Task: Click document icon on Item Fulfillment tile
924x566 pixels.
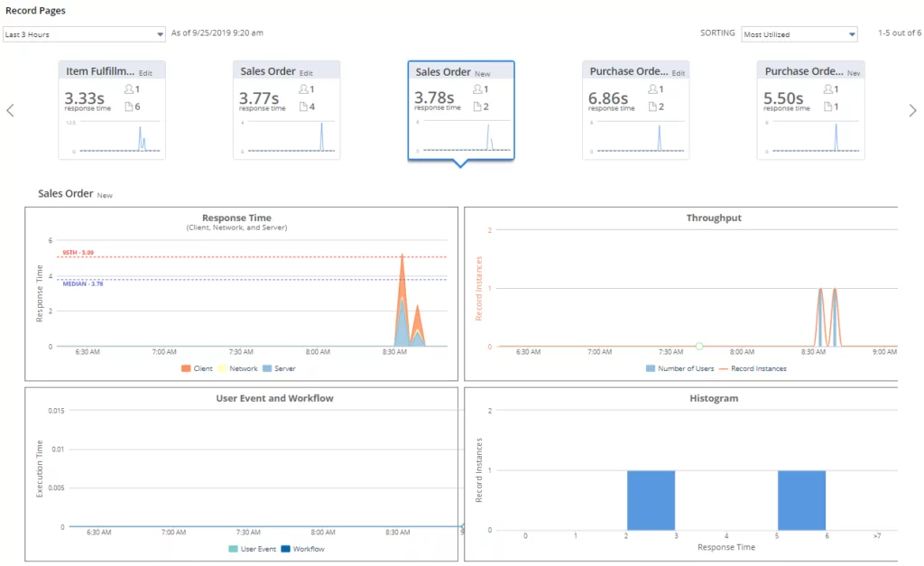Action: (128, 107)
